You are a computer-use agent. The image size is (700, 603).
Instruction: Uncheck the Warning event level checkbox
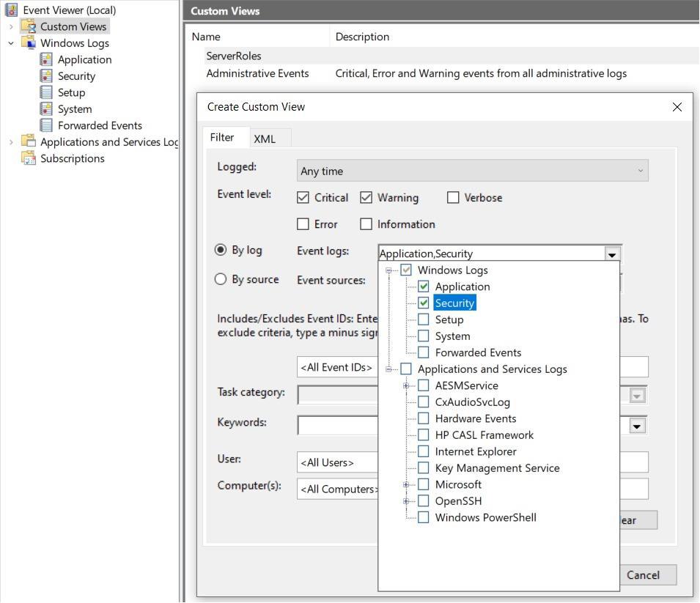coord(366,198)
